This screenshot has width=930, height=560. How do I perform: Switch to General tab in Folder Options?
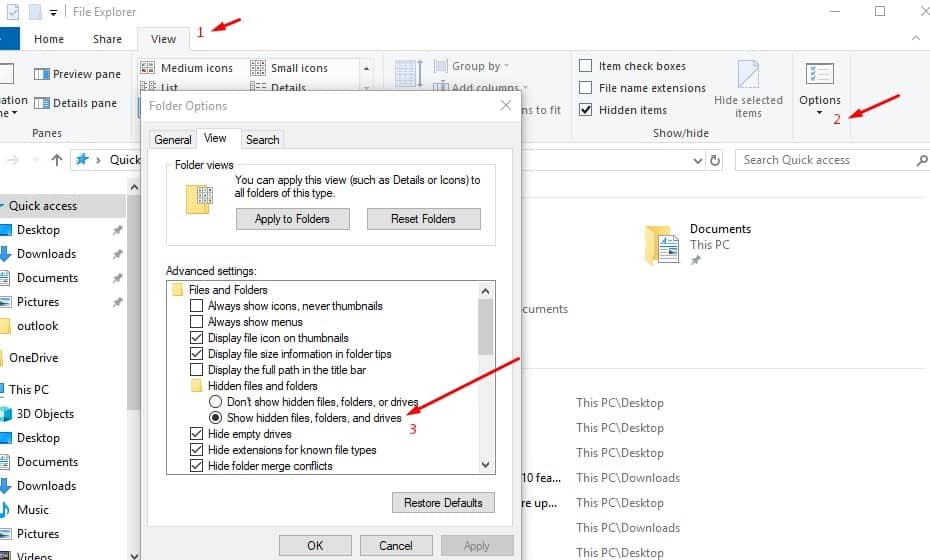tap(173, 139)
